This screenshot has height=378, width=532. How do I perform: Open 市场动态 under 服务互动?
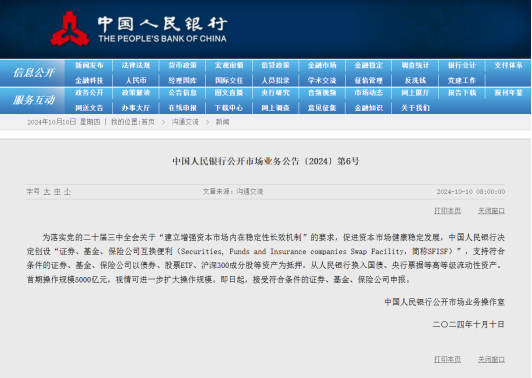pos(369,93)
